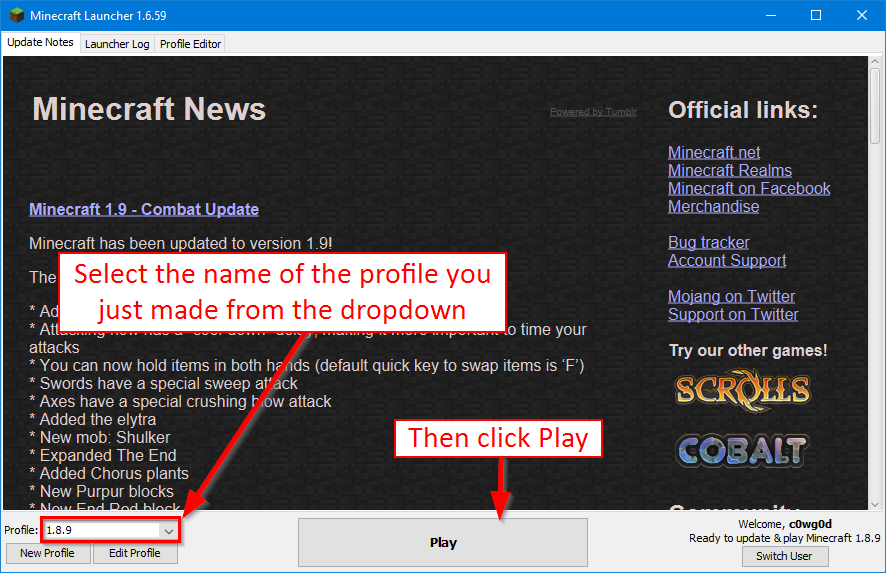Click 'Minecraft has been updated to version 1.9!'
Viewport: 886px width, 573px height.
pyautogui.click(x=181, y=244)
